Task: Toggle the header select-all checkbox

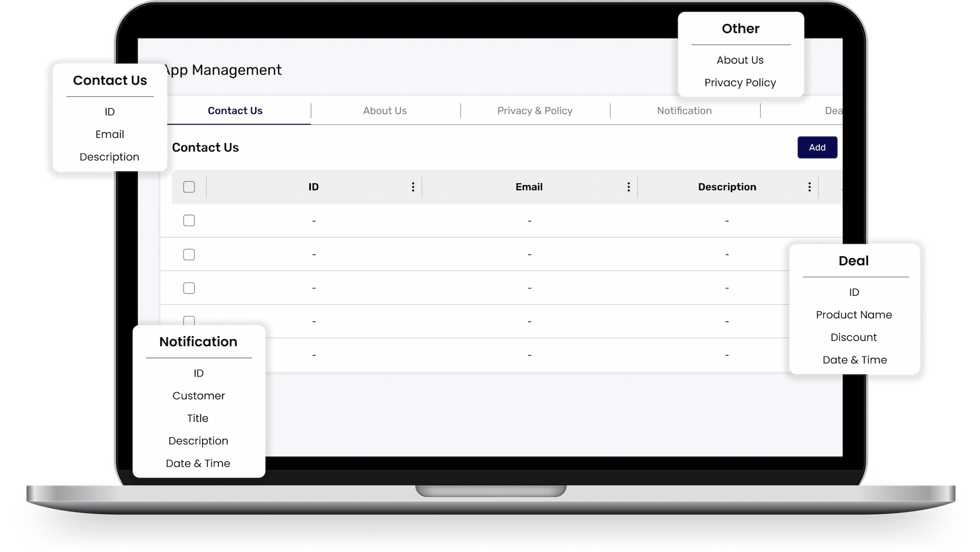Action: (x=189, y=187)
